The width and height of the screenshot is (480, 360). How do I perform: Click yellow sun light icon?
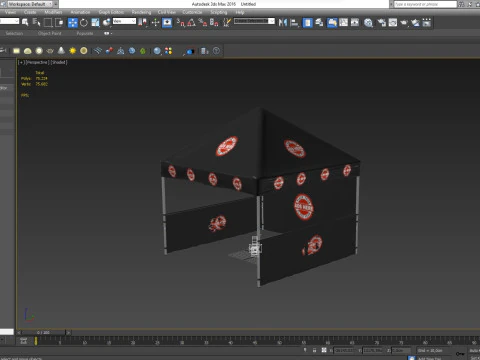72,51
